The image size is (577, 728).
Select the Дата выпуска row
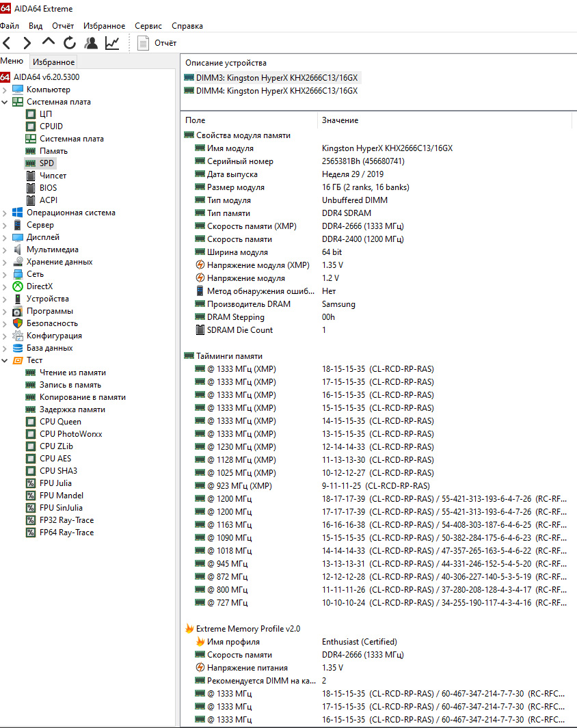coord(378,174)
